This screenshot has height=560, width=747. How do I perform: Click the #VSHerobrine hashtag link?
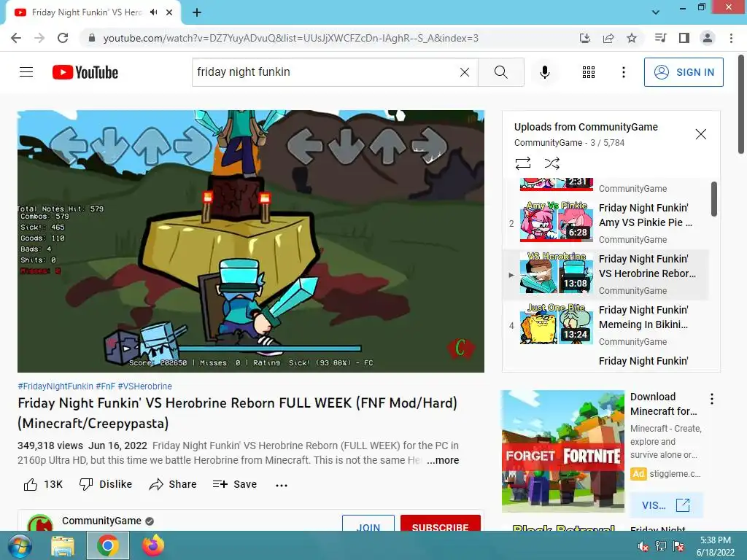click(x=145, y=386)
